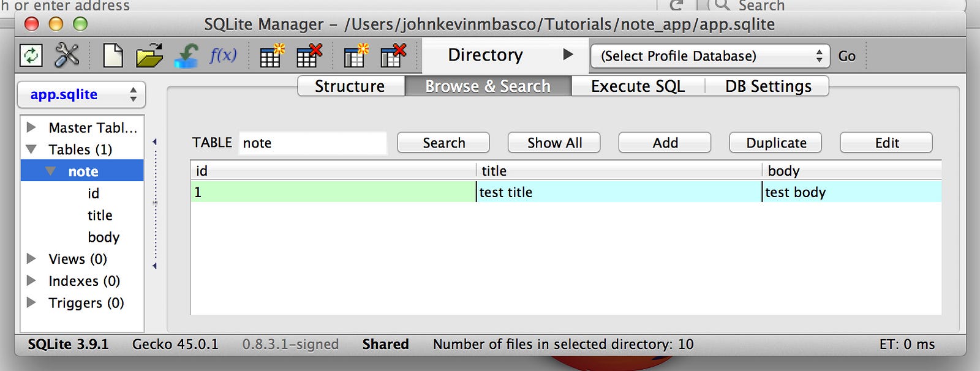Open the app.sqlite database selector
Image resolution: width=980 pixels, height=371 pixels.
pos(81,94)
